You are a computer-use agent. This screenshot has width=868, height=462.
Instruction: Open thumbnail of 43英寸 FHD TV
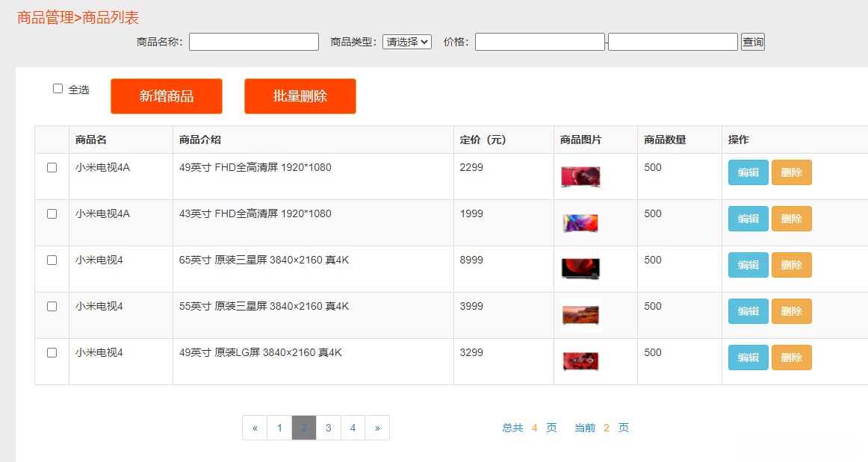pos(580,223)
